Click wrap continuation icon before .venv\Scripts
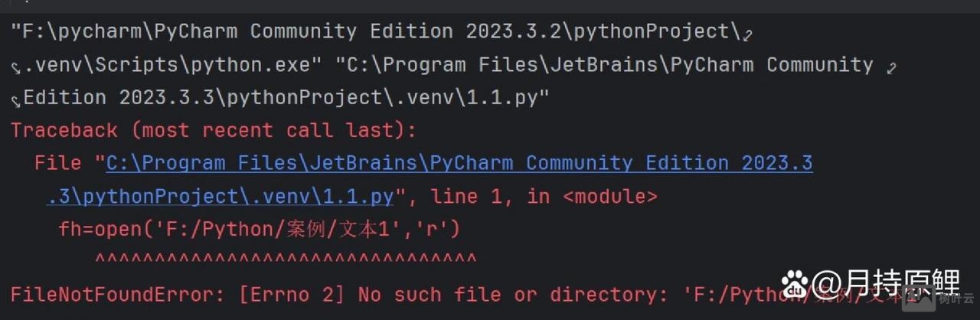This screenshot has width=980, height=320. click(x=15, y=67)
